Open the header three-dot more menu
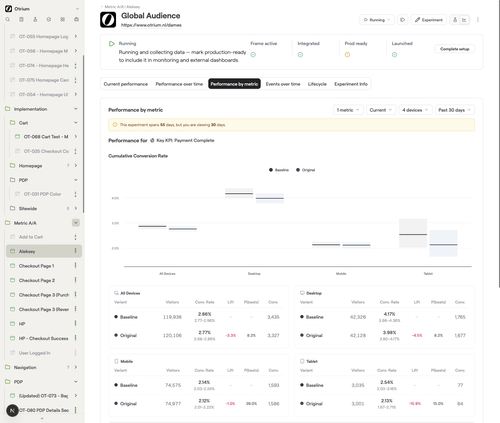Viewport: 500px width, 423px height. pos(478,20)
